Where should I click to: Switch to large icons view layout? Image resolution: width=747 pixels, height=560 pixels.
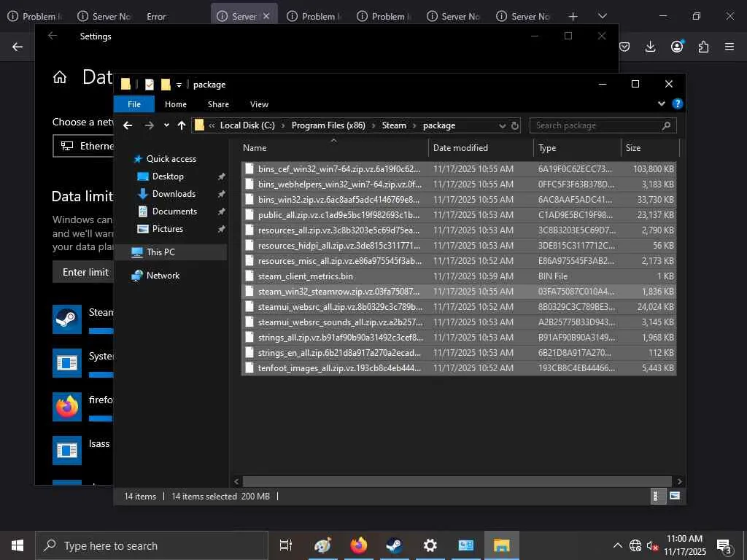click(675, 496)
